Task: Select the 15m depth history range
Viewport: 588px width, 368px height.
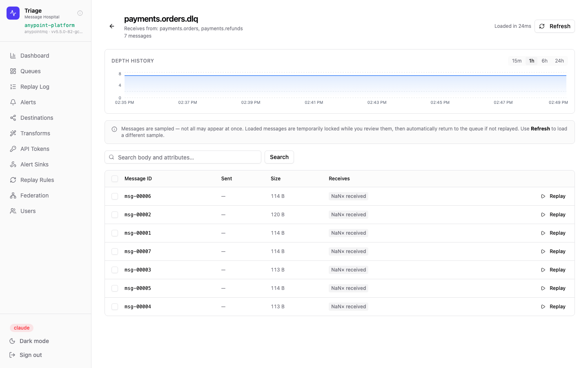Action: click(x=517, y=61)
